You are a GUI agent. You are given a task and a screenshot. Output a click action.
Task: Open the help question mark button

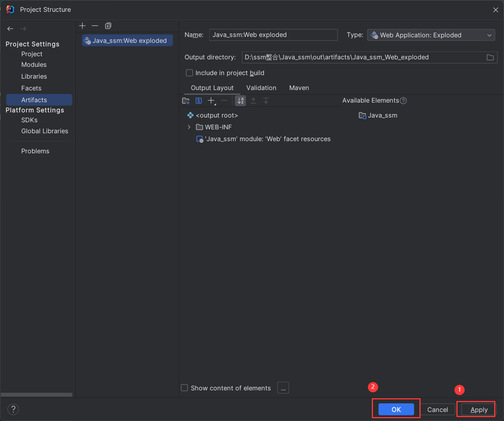tap(13, 409)
